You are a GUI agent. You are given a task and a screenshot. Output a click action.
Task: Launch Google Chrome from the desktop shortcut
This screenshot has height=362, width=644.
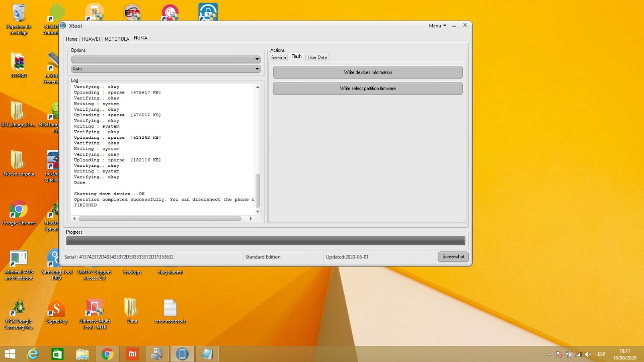tap(19, 213)
